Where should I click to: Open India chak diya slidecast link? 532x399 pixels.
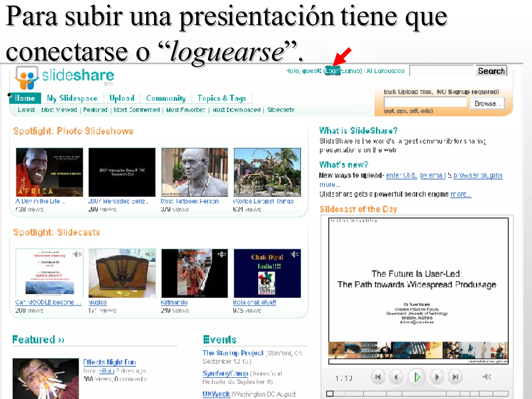(255, 302)
